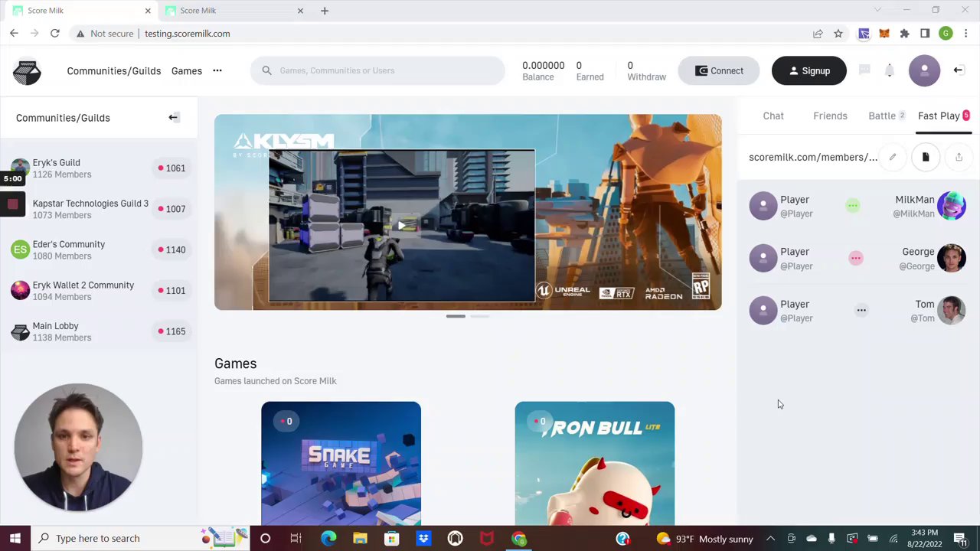Image resolution: width=980 pixels, height=551 pixels.
Task: Select the second carousel slide indicator
Action: pos(479,315)
